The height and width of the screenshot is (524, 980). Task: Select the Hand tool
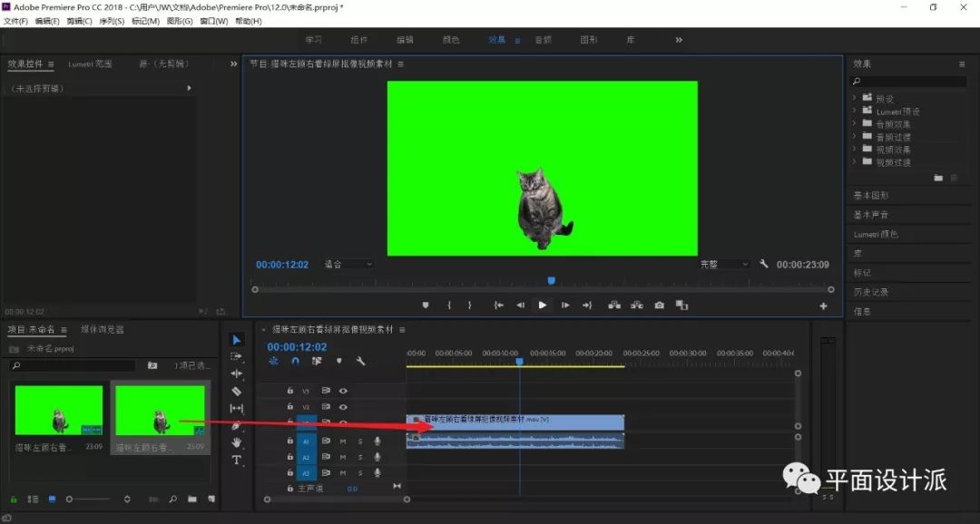[237, 442]
